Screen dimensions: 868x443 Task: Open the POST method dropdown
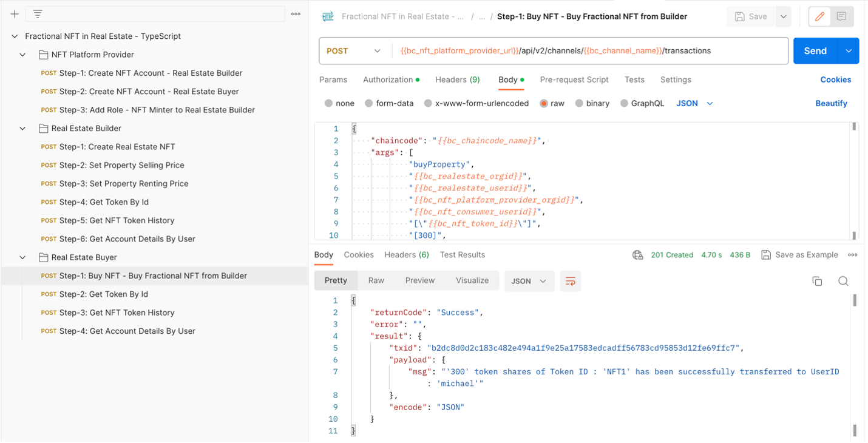point(354,51)
